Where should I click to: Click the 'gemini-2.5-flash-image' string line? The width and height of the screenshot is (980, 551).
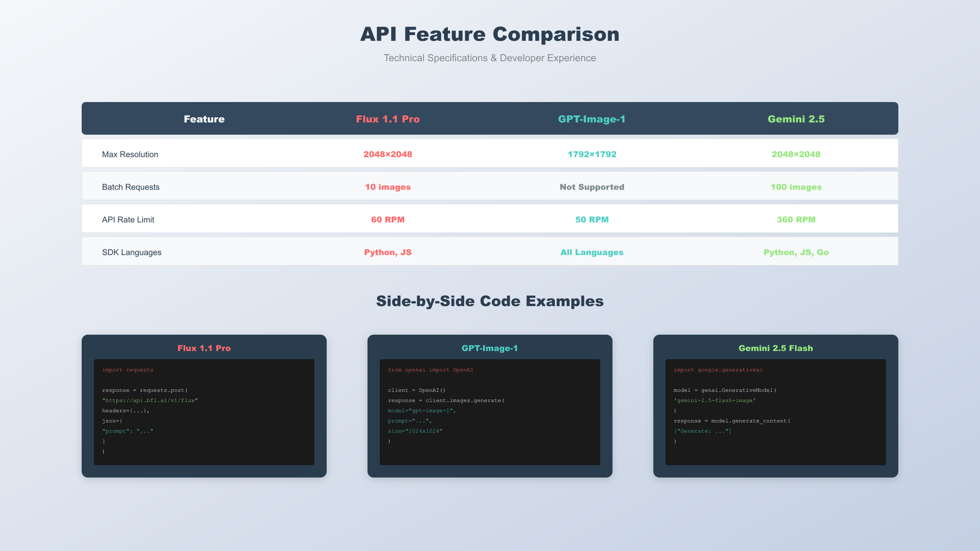pos(715,400)
